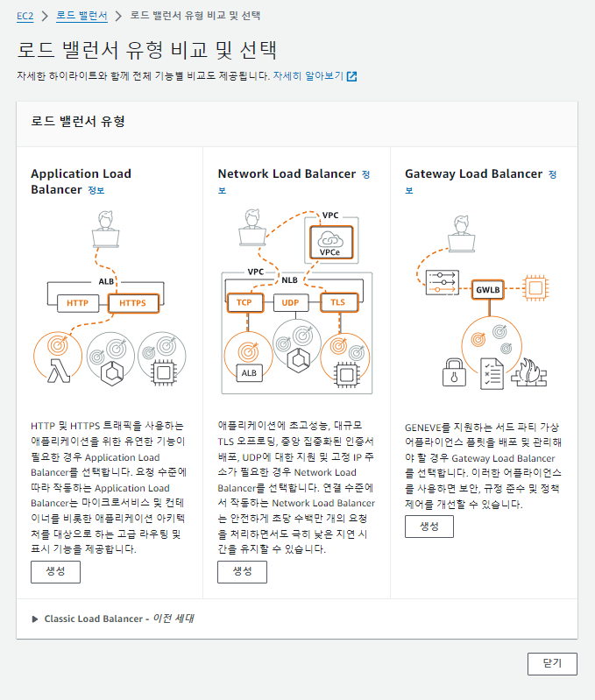
Task: Click the user laptop icon in ALB diagram
Action: pyautogui.click(x=106, y=229)
